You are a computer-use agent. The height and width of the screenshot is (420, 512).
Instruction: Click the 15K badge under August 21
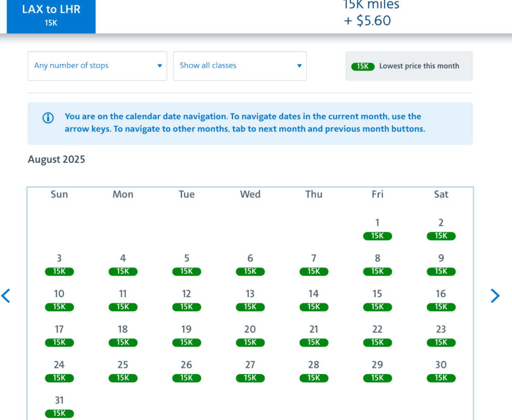(x=313, y=343)
